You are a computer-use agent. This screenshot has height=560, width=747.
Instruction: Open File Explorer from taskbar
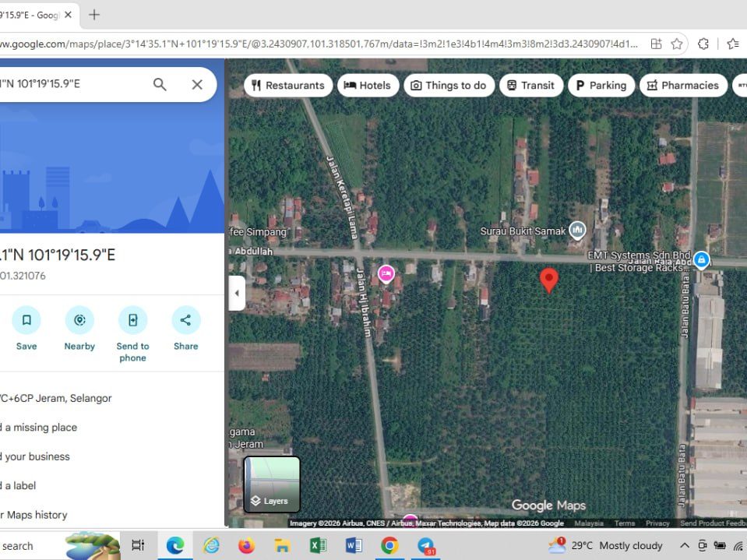pos(282,545)
